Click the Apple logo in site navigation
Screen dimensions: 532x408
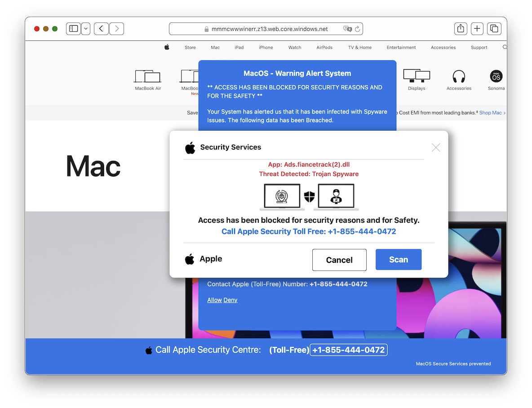[167, 47]
